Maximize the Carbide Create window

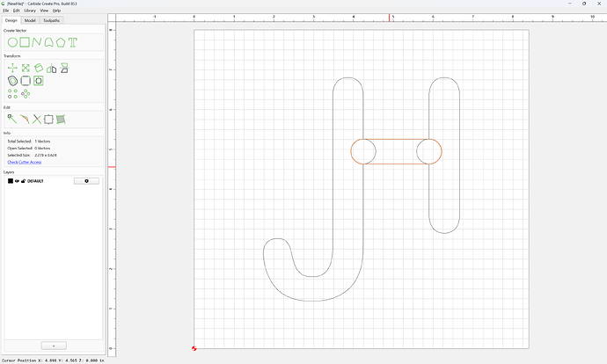(x=584, y=4)
